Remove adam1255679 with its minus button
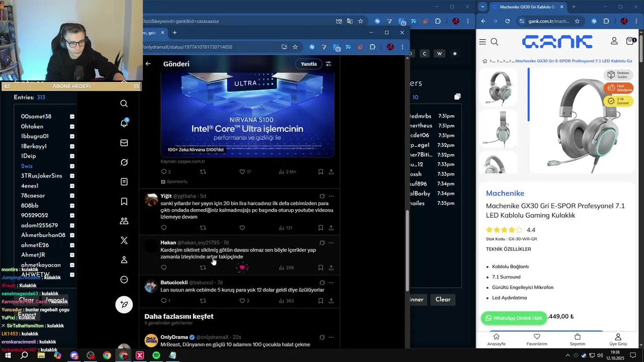Screen dimensions: 644x362 click(72, 225)
